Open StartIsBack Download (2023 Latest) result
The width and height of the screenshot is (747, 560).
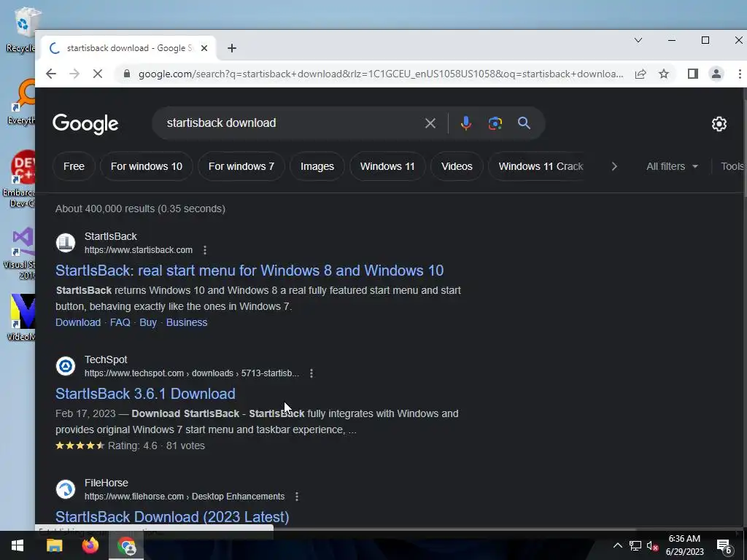click(172, 517)
